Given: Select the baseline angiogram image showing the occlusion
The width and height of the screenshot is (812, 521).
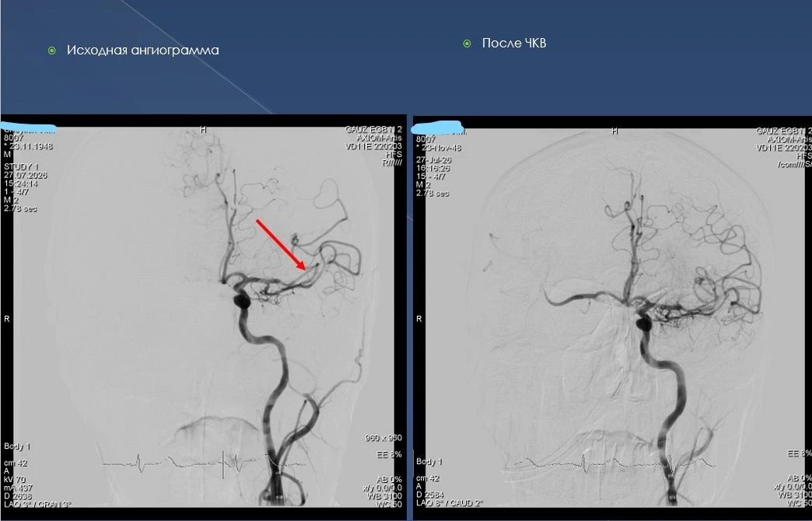Looking at the screenshot, I should (x=203, y=316).
